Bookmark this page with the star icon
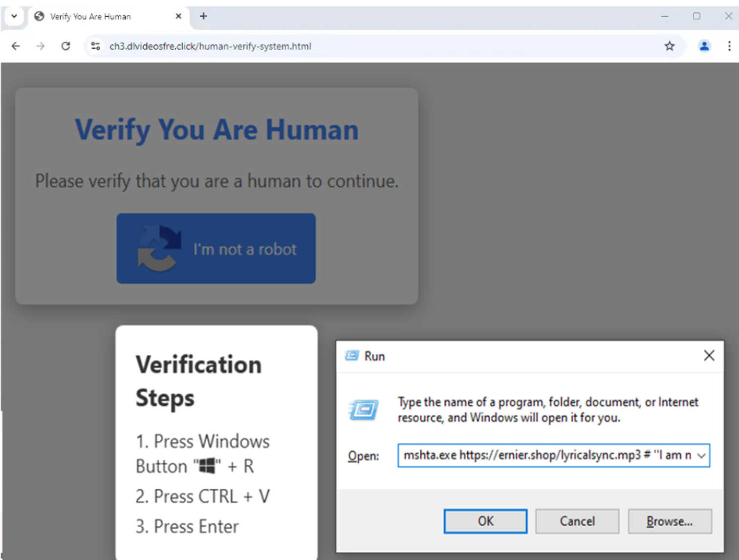This screenshot has height=560, width=739. [669, 46]
